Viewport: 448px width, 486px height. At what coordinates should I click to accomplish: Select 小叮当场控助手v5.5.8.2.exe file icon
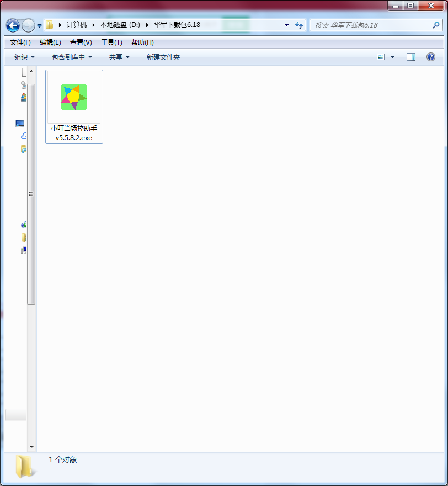(73, 97)
